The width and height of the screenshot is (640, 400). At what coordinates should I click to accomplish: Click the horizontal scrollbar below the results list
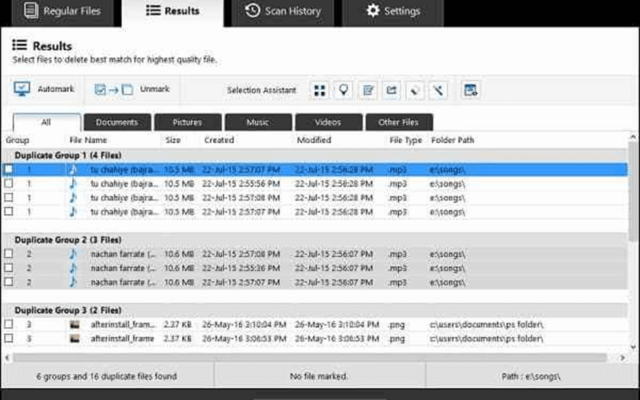tap(310, 358)
